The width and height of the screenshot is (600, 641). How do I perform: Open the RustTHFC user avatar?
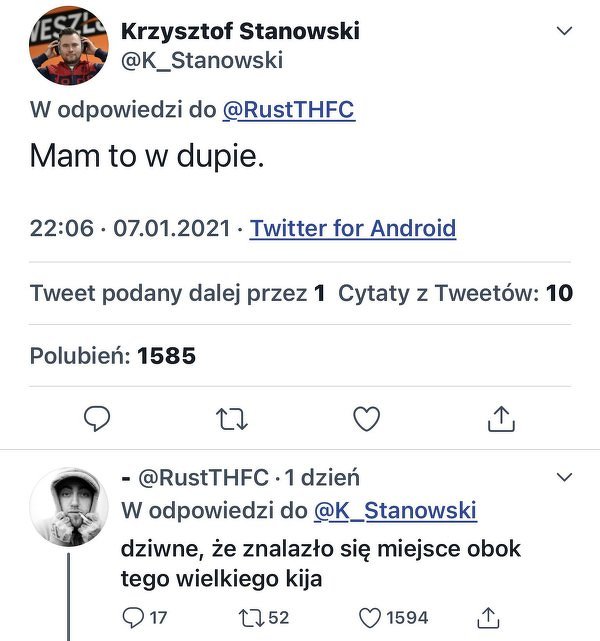[x=68, y=506]
